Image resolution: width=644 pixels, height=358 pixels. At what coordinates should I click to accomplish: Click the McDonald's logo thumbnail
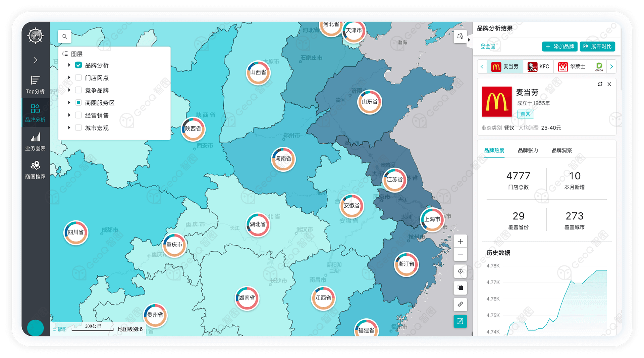click(496, 102)
